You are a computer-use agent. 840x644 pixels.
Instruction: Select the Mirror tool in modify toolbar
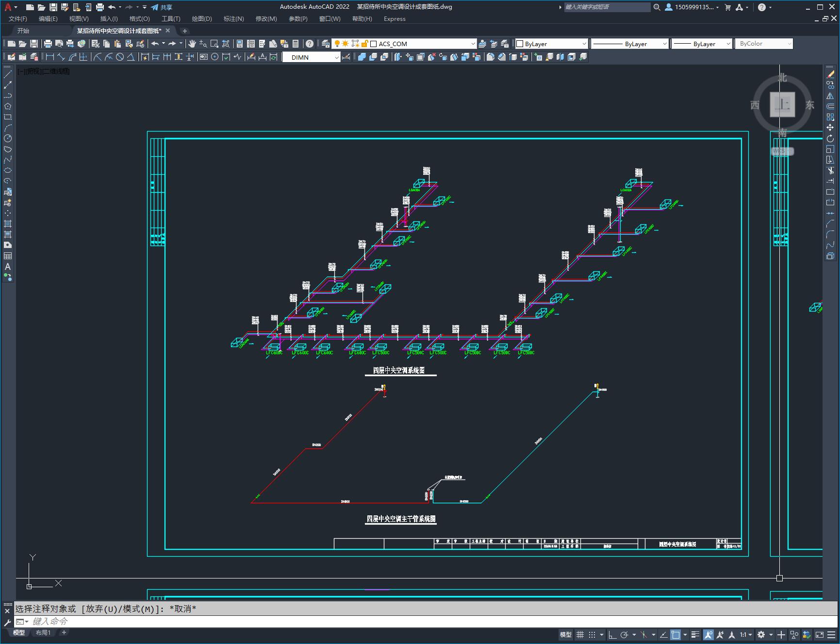click(x=830, y=96)
